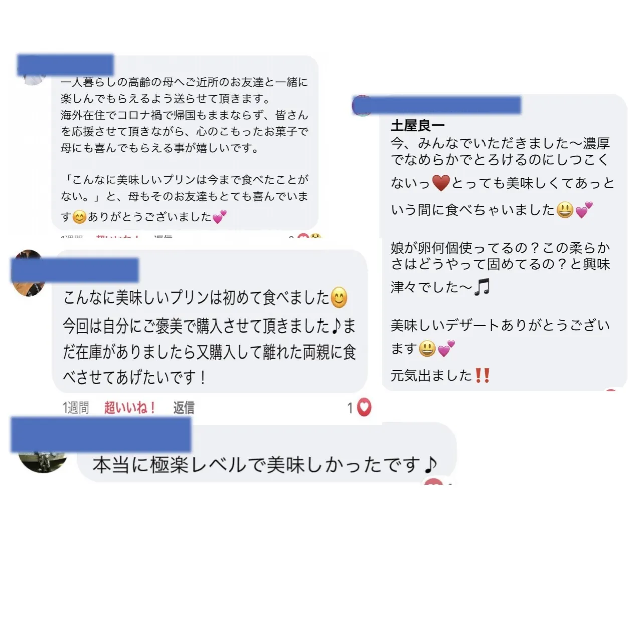Click the red heart emoji after しつこくないっ

tap(441, 183)
